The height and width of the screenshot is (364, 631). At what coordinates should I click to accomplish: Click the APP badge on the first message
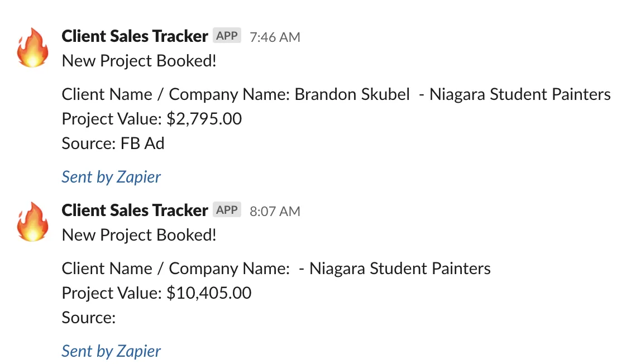click(227, 35)
